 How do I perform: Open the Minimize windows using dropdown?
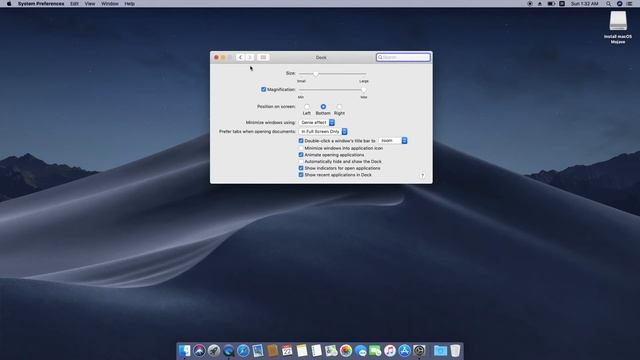click(x=317, y=122)
